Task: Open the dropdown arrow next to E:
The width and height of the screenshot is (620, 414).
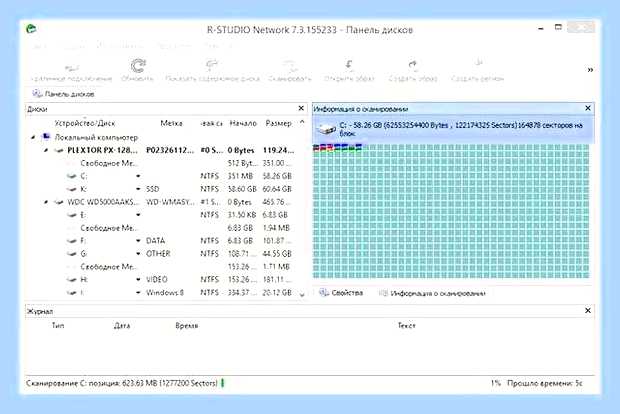Action: pyautogui.click(x=138, y=215)
